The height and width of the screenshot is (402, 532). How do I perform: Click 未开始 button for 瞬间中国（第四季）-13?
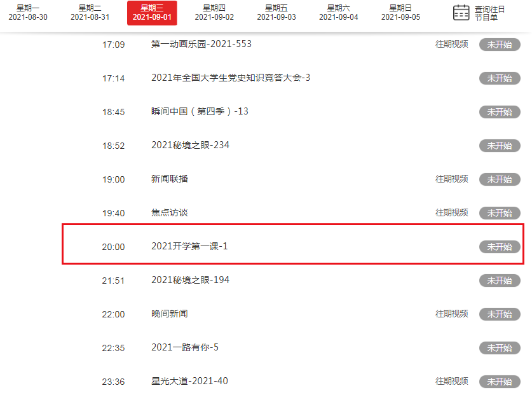point(500,112)
